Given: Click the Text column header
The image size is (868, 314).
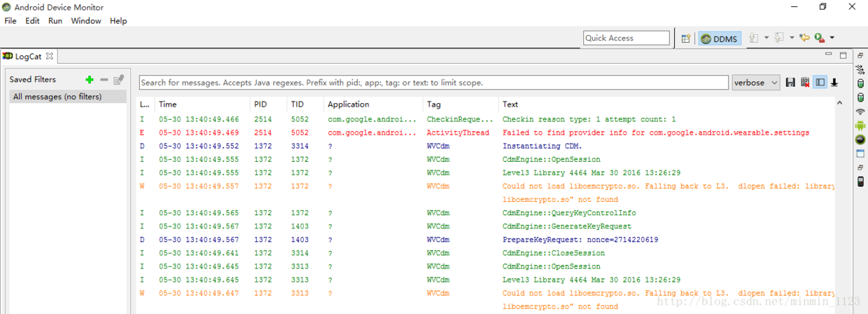Looking at the screenshot, I should pyautogui.click(x=666, y=104).
